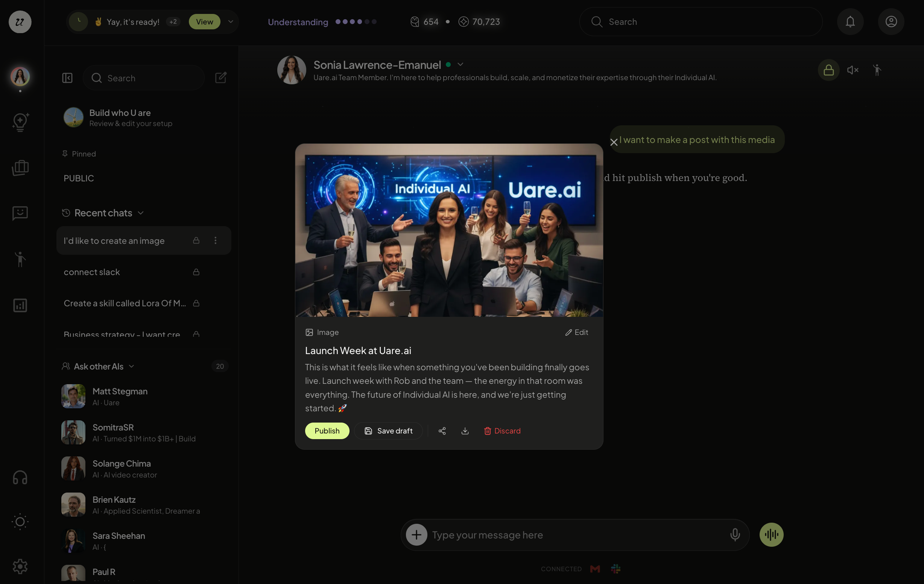Share the Launch Week post
This screenshot has height=584, width=924.
pos(442,431)
